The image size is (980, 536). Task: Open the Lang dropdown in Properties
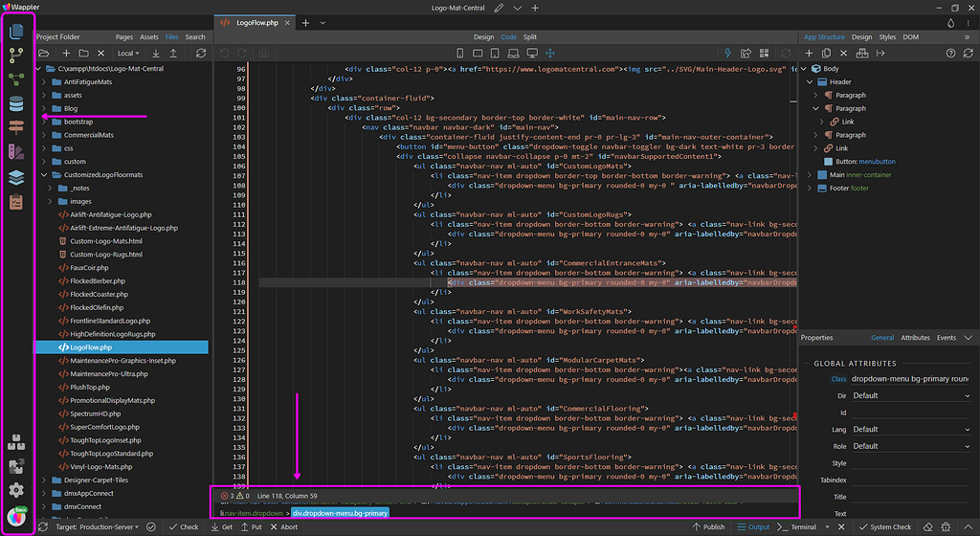pos(910,430)
